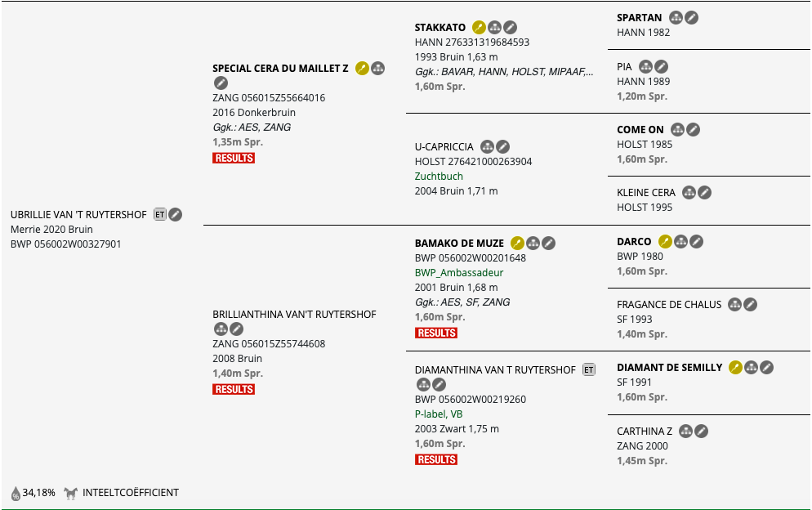The height and width of the screenshot is (510, 812).
Task: Open the BRILLIANTHINA VAN'T RUYTERSHOF horse name
Action: (x=294, y=315)
